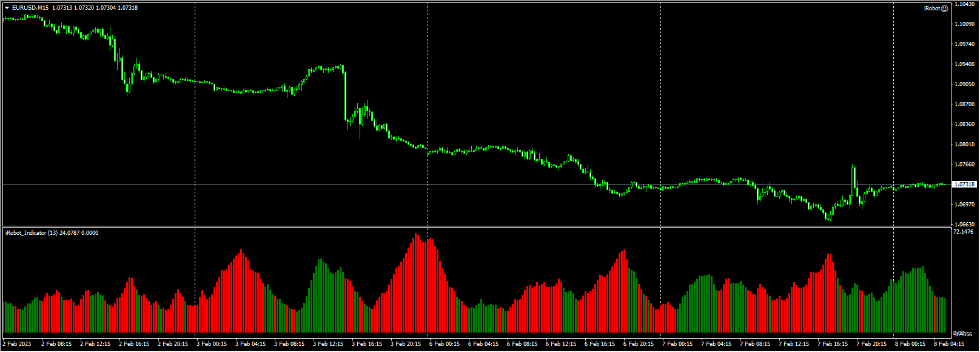
Task: Click the 6 Feb 00:15 time label
Action: click(445, 344)
